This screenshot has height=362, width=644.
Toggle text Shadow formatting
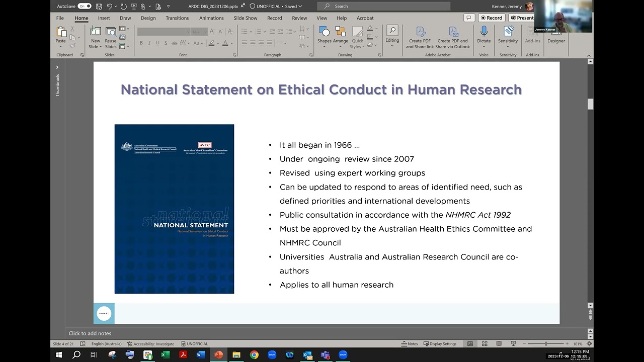tap(166, 43)
